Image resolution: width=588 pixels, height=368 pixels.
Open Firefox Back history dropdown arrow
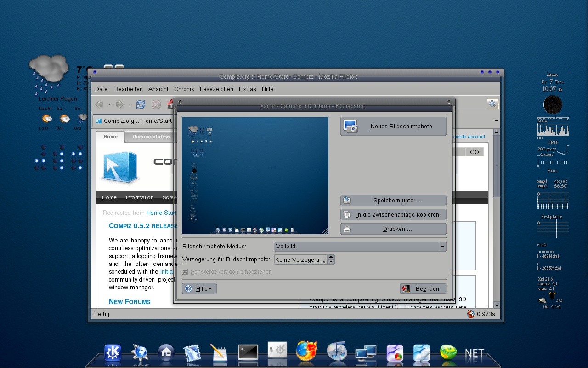click(x=109, y=104)
